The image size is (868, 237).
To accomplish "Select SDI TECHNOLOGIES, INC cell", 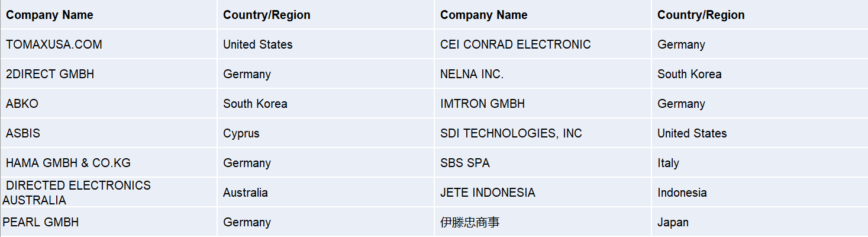I will coord(543,133).
